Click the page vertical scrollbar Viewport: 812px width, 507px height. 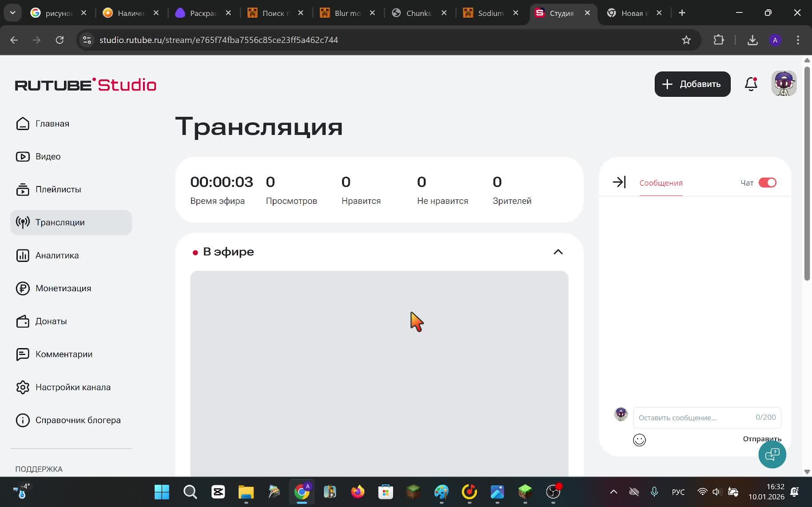click(807, 173)
